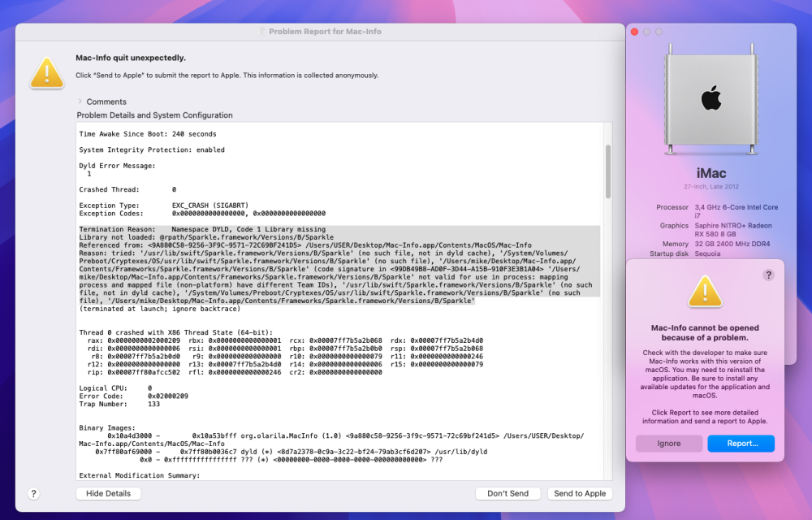Click Processor value '3,4 GHz 6-Core Intel Core i7'
The height and width of the screenshot is (520, 812).
[736, 211]
